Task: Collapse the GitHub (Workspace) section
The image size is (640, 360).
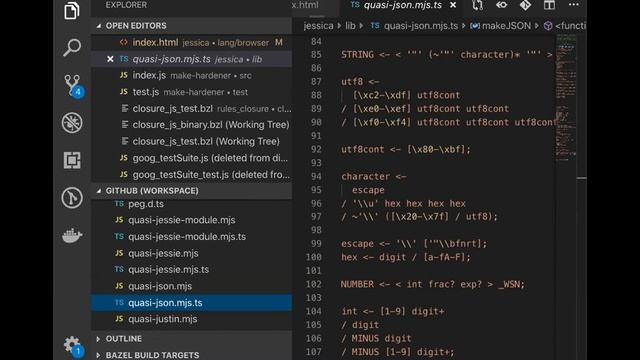Action: coord(191,191)
